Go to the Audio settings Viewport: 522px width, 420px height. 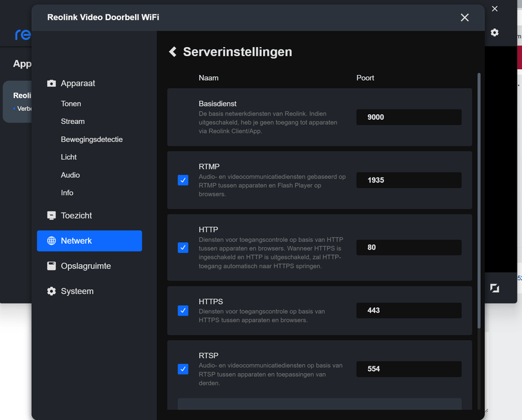click(x=70, y=175)
